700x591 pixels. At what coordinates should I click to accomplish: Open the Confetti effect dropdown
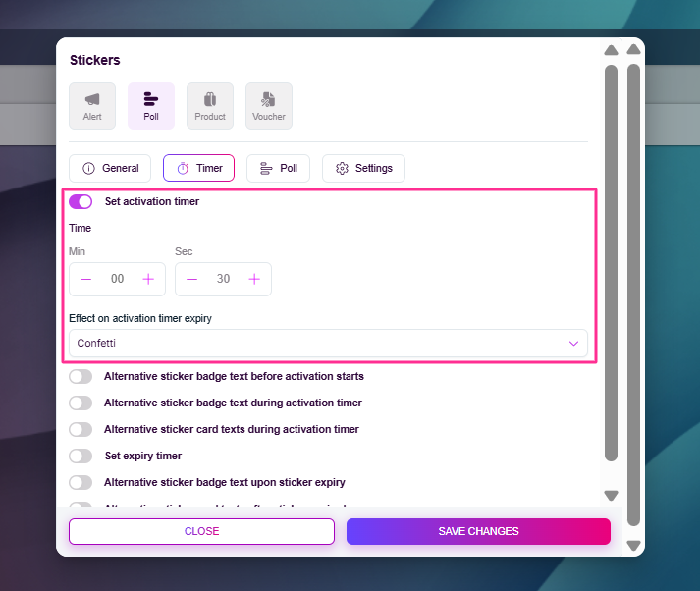(328, 344)
